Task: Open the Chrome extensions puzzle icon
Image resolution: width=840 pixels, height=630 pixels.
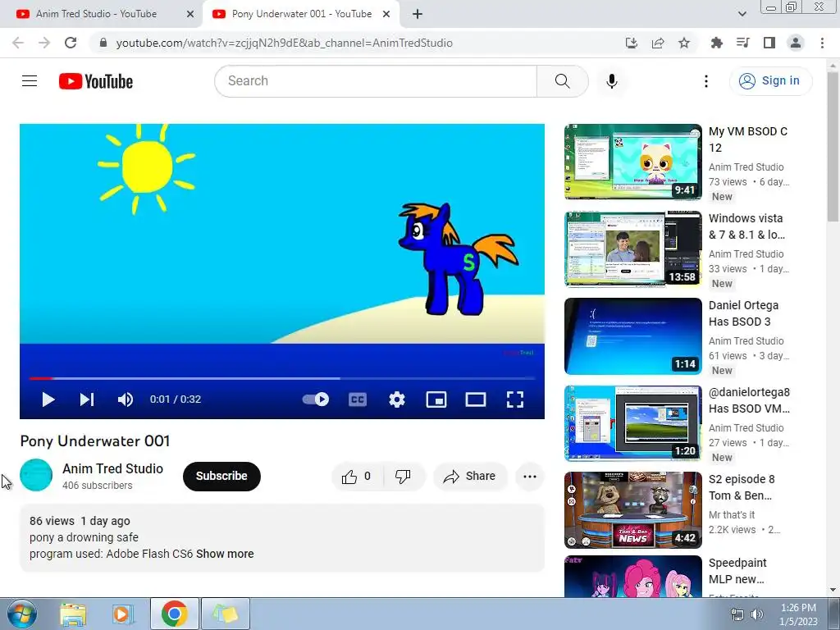Action: click(716, 43)
